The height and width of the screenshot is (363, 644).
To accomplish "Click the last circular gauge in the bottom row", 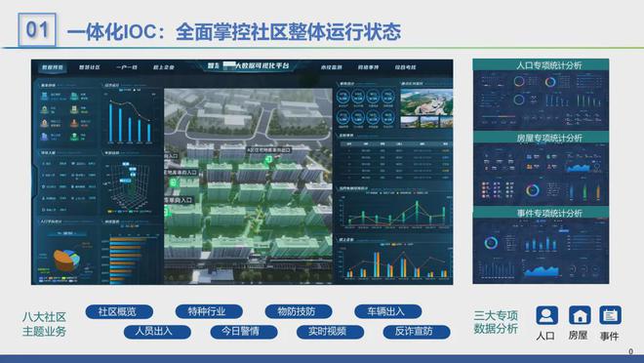I will [x=387, y=118].
